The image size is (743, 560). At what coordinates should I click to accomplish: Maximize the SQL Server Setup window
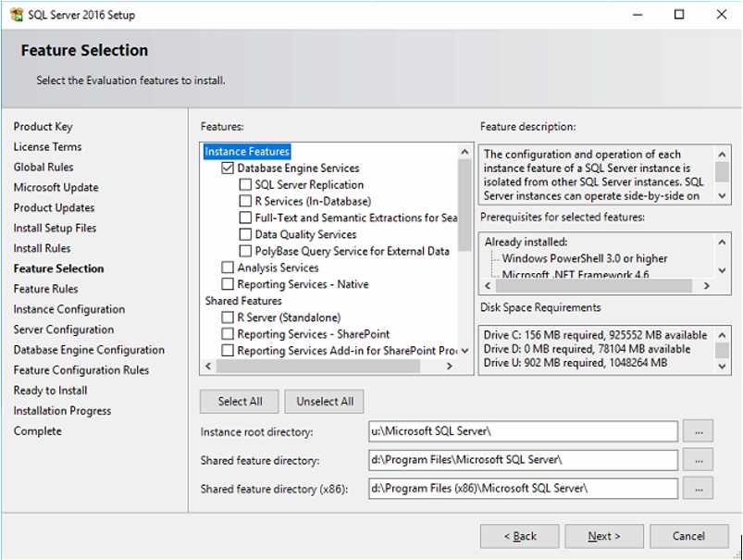[x=679, y=15]
